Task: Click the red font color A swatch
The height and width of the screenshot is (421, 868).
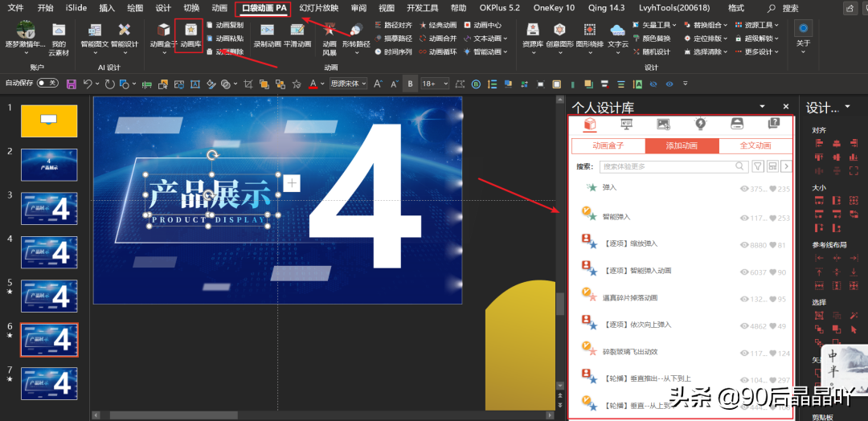Action: coord(313,84)
